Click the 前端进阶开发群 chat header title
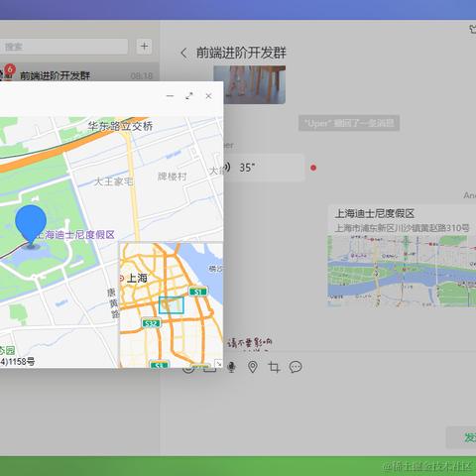The width and height of the screenshot is (476, 476). (x=241, y=53)
